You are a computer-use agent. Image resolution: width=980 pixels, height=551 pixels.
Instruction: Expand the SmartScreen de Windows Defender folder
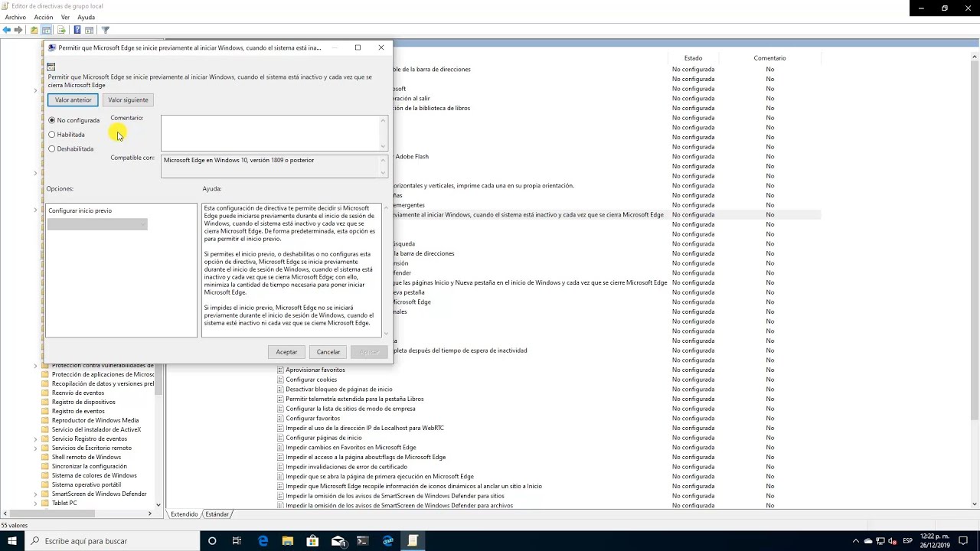[35, 494]
